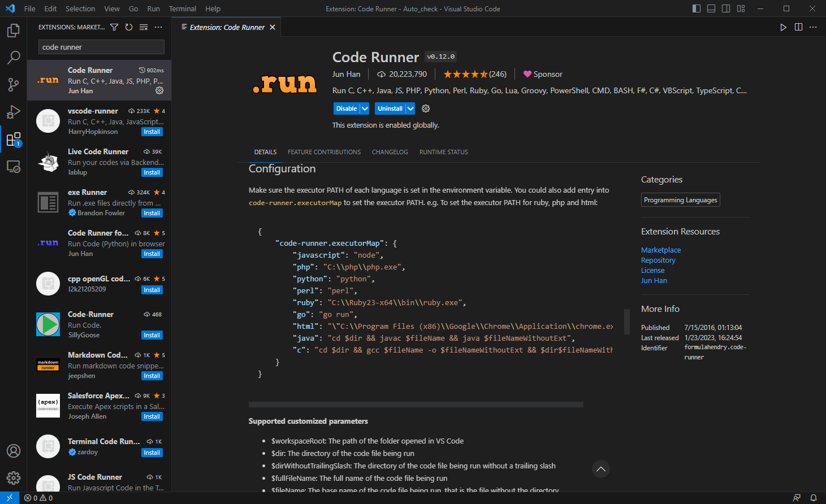Toggle the primary side bar layout icon

pos(697,8)
